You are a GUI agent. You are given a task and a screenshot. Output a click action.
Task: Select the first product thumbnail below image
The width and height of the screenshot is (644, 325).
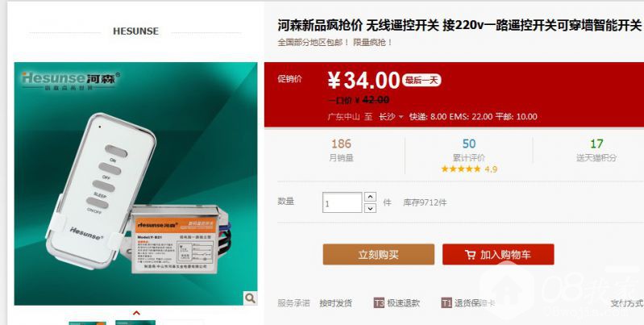(87, 323)
